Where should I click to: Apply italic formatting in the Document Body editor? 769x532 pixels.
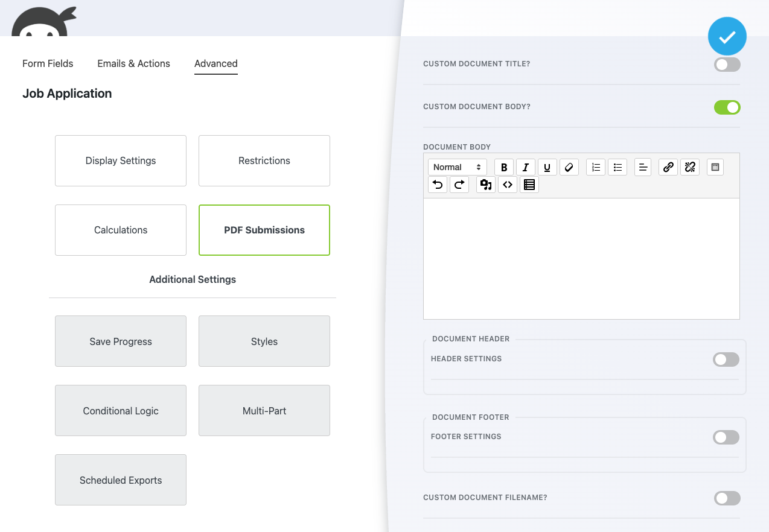point(525,167)
